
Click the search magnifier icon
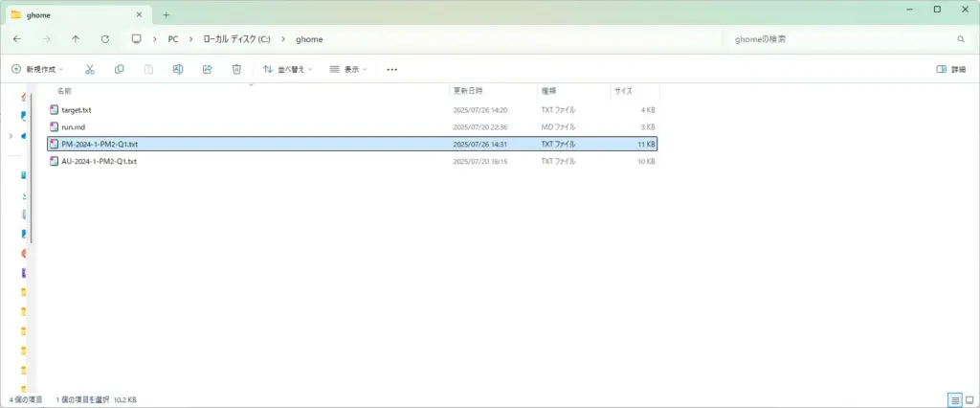click(961, 39)
